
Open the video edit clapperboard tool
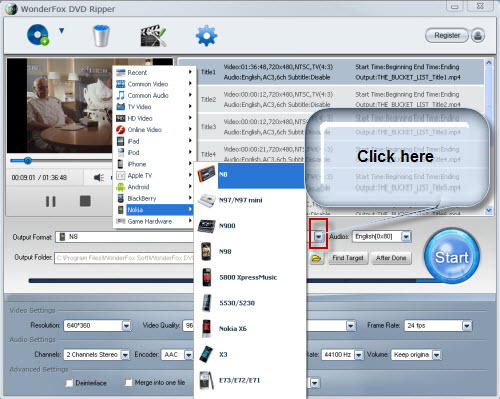point(153,35)
